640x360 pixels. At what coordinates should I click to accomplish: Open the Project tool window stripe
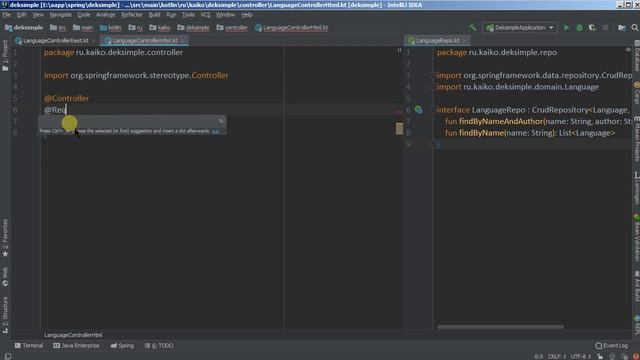[5, 55]
